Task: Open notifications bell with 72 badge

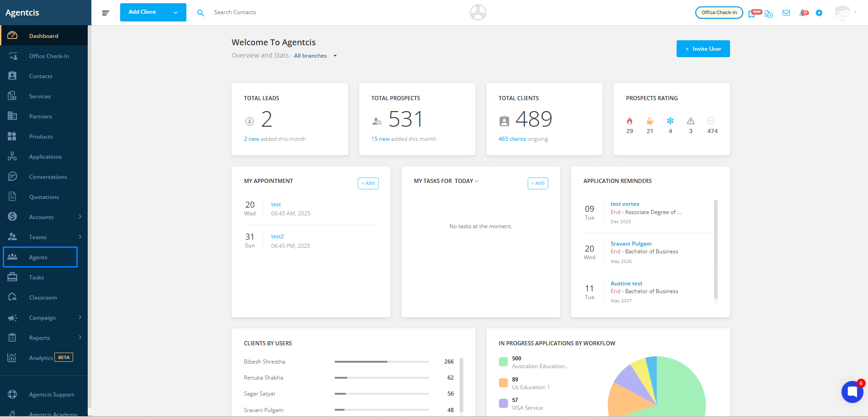Action: (803, 13)
